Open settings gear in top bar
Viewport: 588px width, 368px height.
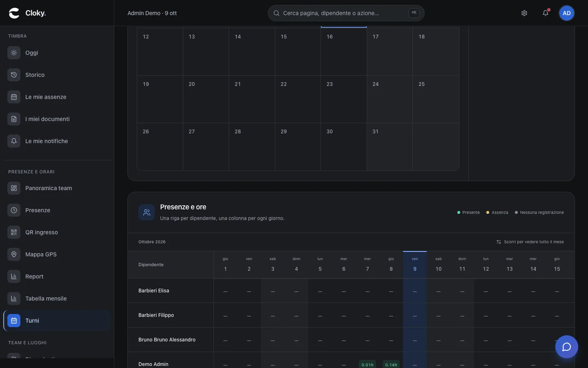tap(524, 13)
